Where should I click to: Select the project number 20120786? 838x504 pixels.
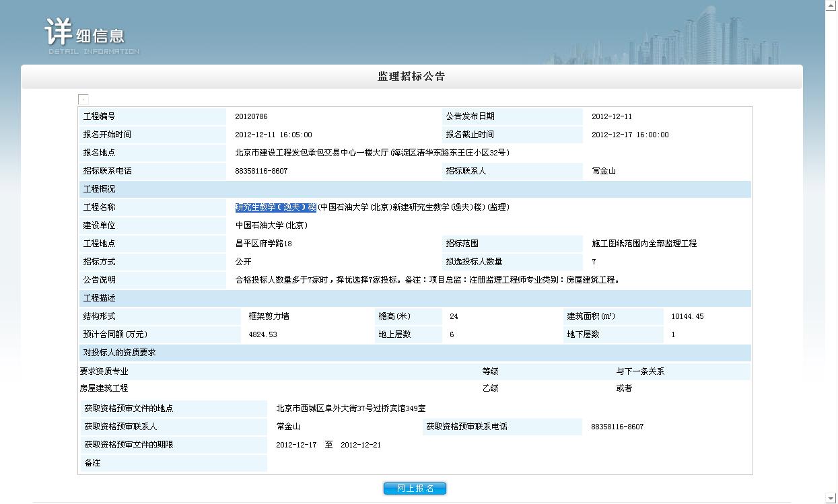coord(251,116)
